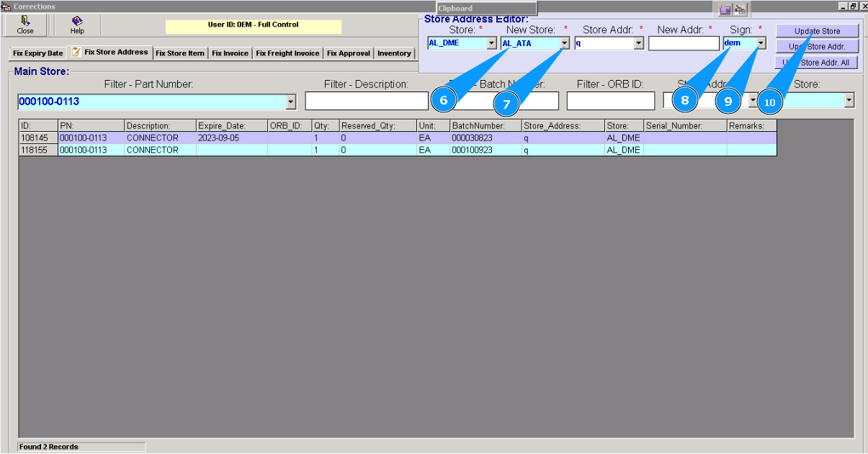This screenshot has height=454, width=868.
Task: Click the PN column header
Action: coord(91,125)
